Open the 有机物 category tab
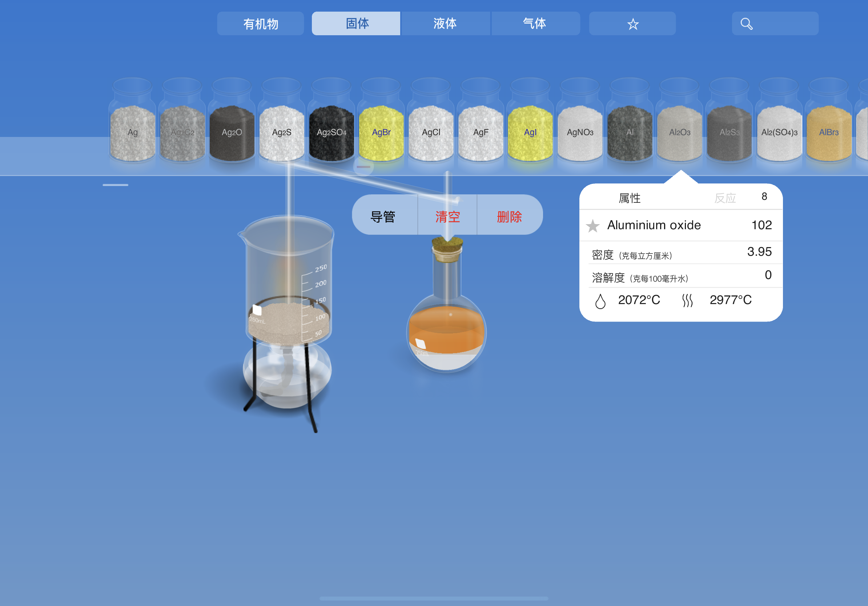 261,24
